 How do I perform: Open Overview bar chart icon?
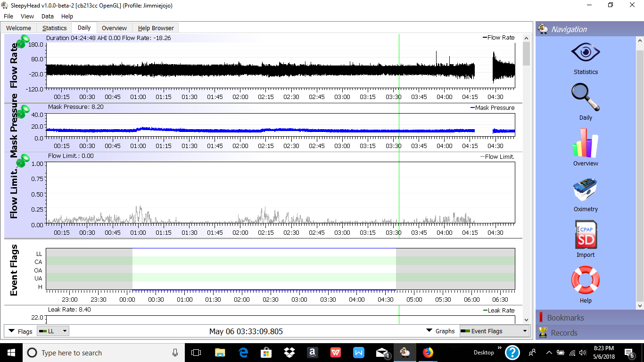(586, 143)
